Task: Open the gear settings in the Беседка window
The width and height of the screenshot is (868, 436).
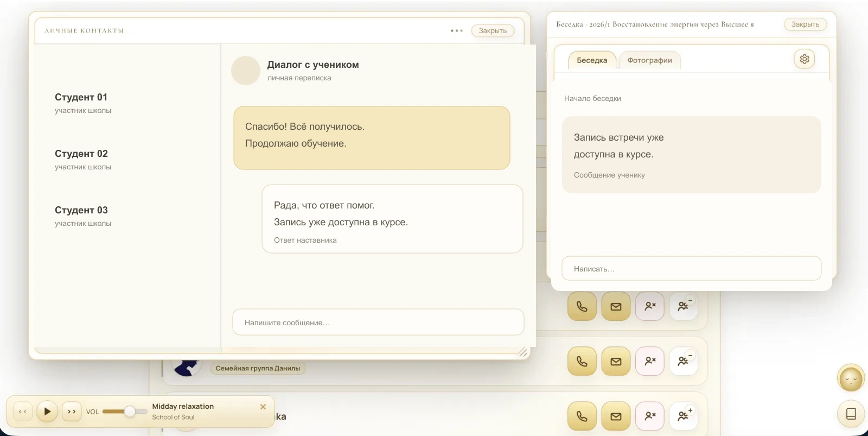Action: click(805, 59)
